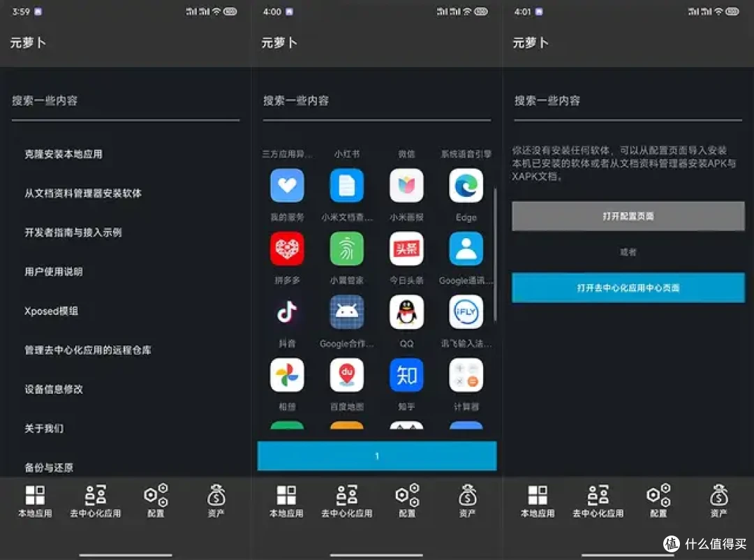Open the 讯飞输入法 iFLY icon
This screenshot has height=560, width=754.
click(466, 312)
